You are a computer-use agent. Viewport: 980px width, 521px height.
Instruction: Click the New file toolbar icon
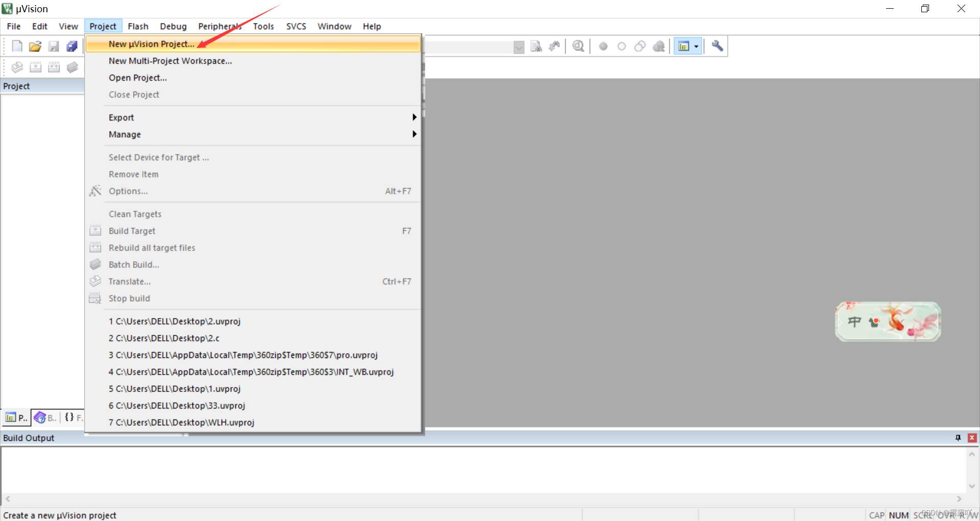click(17, 46)
